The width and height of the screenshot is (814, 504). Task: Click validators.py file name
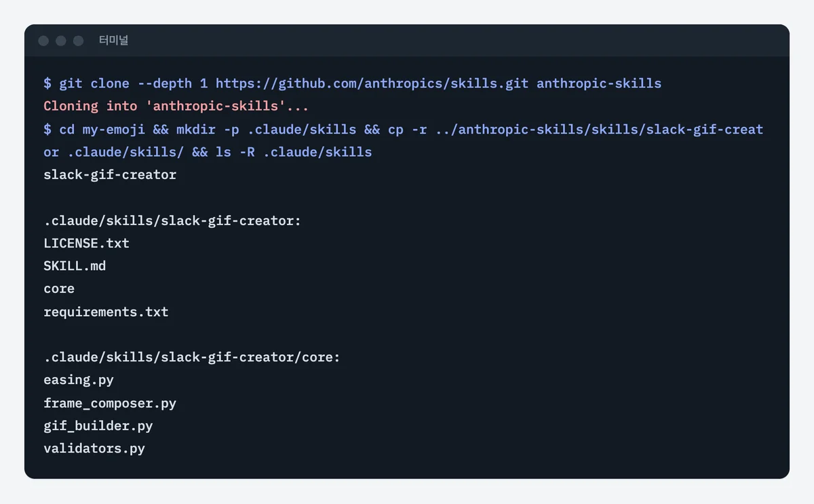(94, 448)
